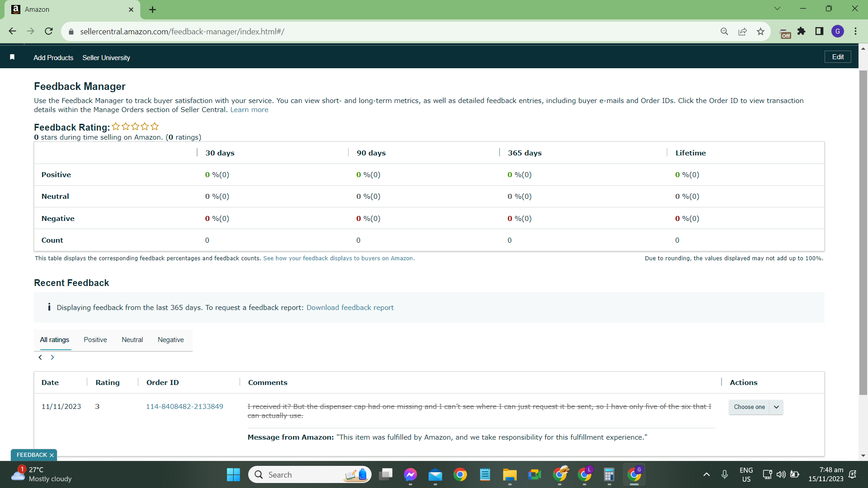Open the Extensions puzzle icon
The width and height of the screenshot is (868, 488).
tap(802, 31)
